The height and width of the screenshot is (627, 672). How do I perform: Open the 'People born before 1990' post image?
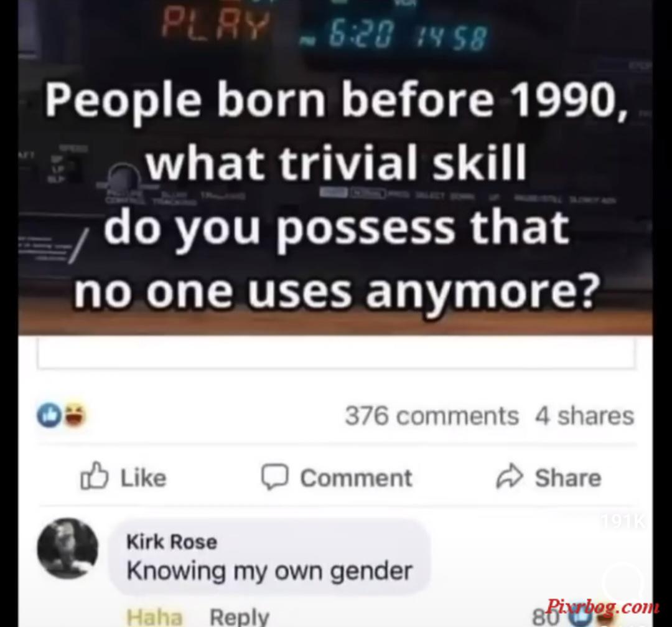(x=335, y=167)
